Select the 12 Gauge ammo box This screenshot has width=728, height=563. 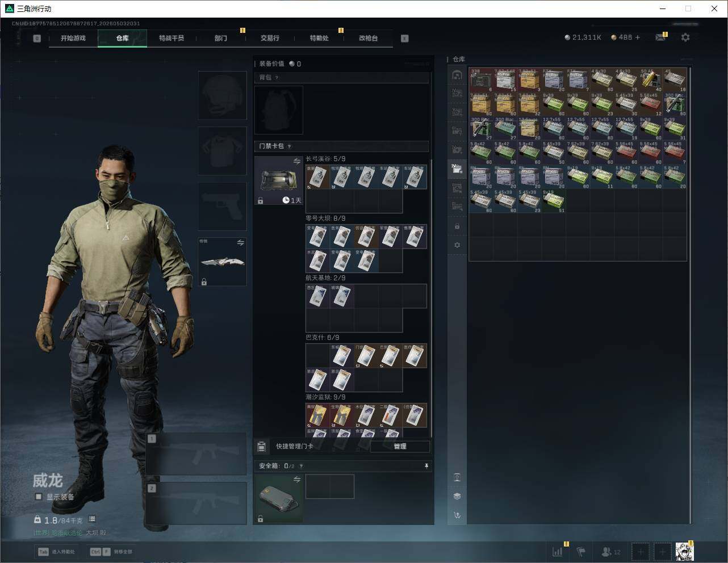tap(530, 128)
